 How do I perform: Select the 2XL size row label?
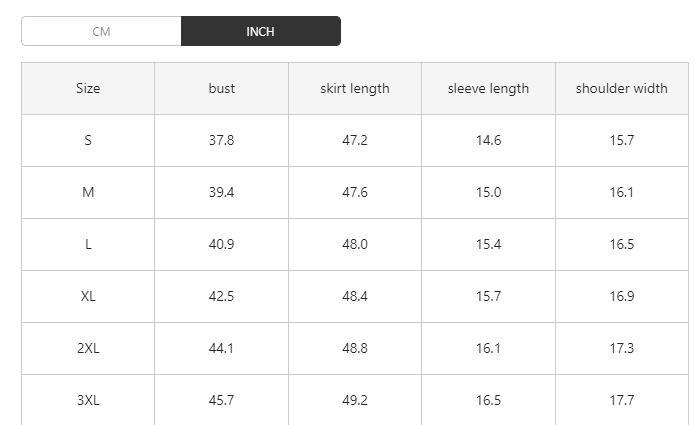(x=88, y=348)
